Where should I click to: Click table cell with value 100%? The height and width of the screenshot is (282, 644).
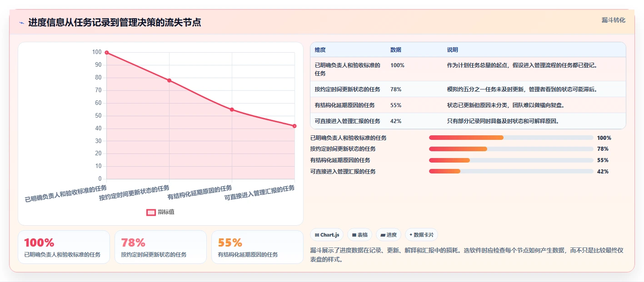397,65
